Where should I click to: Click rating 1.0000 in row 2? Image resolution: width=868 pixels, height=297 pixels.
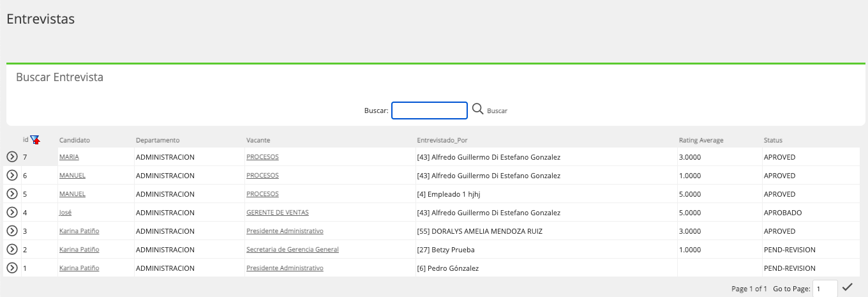pyautogui.click(x=690, y=250)
